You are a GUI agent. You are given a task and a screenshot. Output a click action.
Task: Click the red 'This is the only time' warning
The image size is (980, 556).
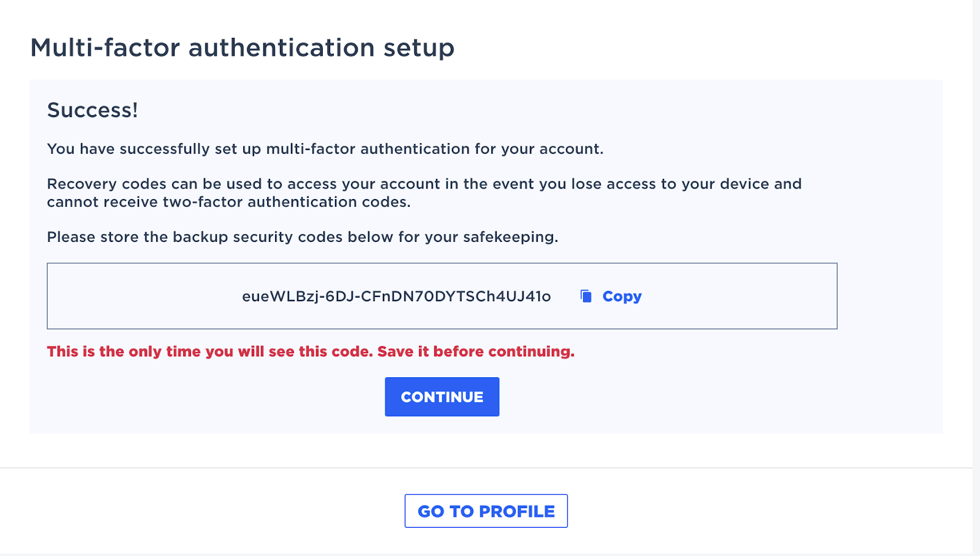coord(311,351)
